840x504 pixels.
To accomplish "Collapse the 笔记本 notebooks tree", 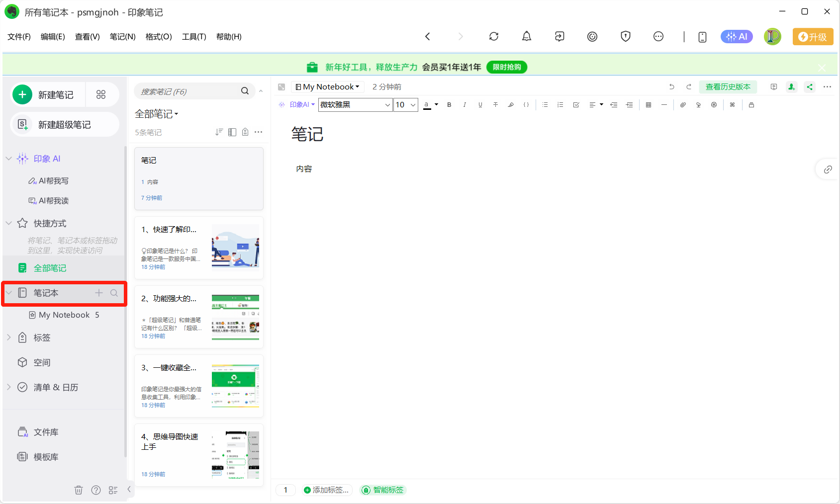I will (x=8, y=293).
